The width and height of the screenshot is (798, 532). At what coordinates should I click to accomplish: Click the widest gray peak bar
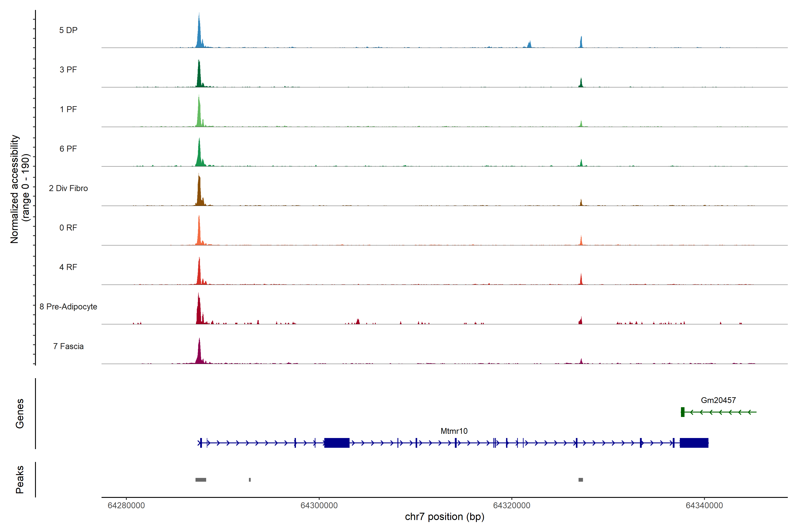coord(201,480)
